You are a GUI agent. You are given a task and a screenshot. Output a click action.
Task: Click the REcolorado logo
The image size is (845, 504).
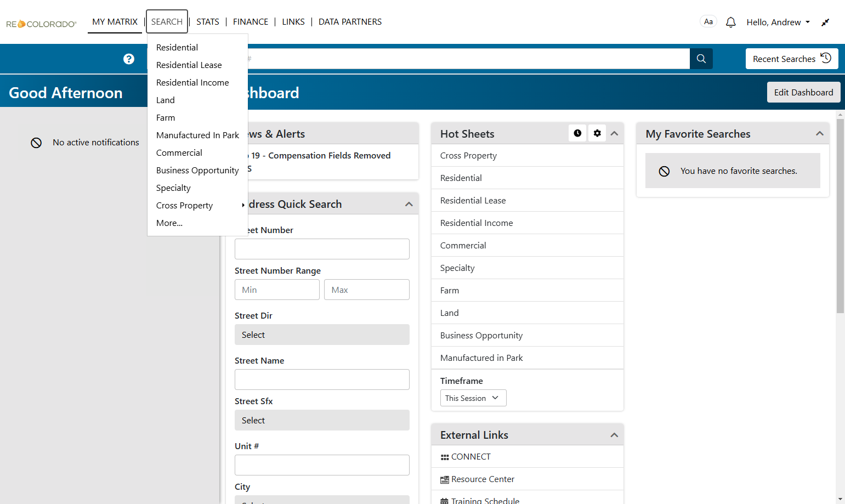click(x=41, y=24)
